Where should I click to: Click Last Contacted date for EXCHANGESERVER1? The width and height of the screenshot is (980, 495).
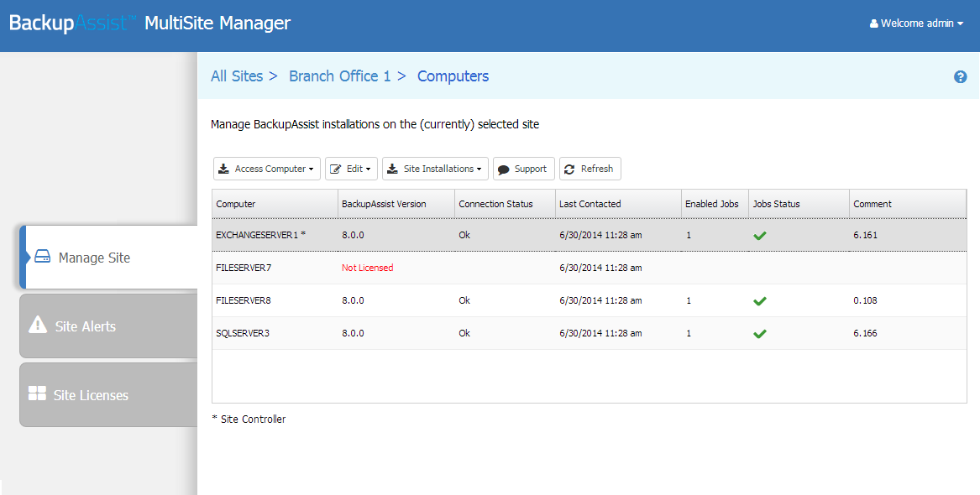coord(600,235)
